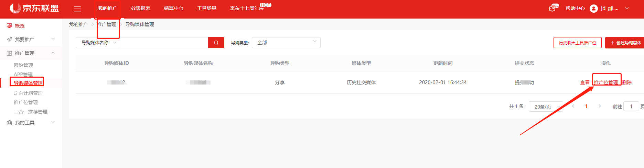The image size is (644, 168).
Task: Expand the jd_gjL account dropdown arrow
Action: [627, 8]
